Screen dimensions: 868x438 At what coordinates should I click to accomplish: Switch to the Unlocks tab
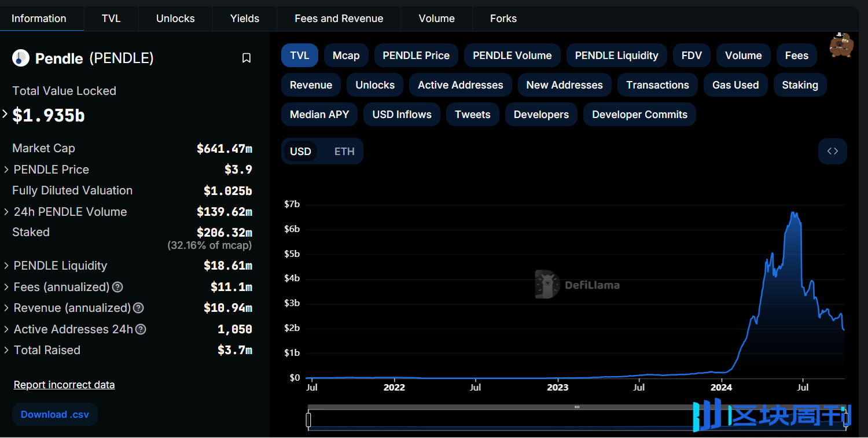pyautogui.click(x=175, y=19)
